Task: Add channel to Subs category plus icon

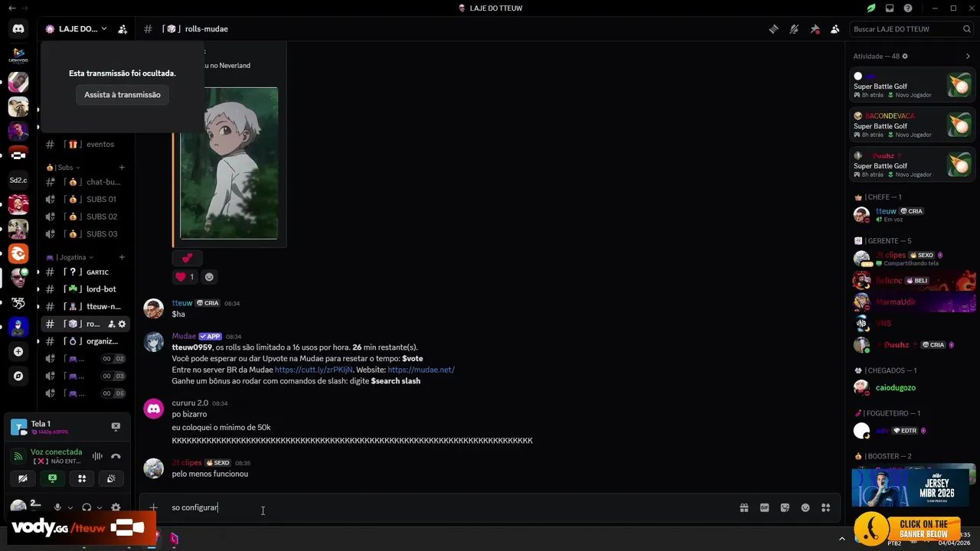Action: point(122,168)
